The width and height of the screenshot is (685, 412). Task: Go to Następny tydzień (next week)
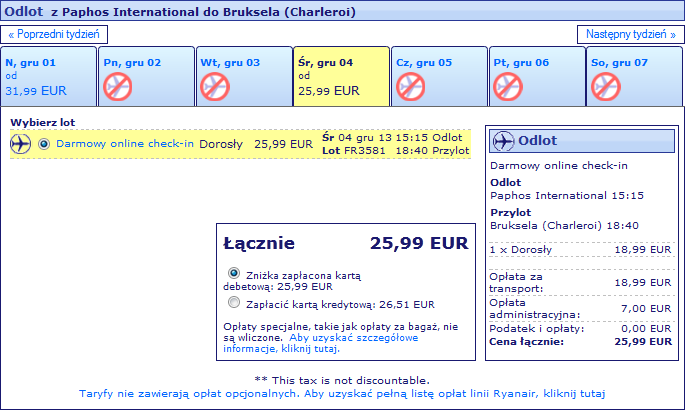point(630,35)
